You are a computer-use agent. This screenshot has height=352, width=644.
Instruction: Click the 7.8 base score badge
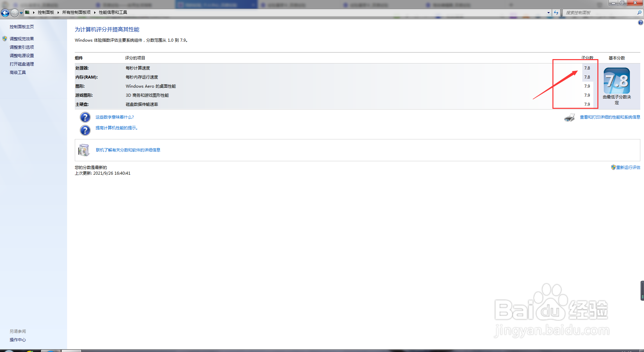(x=617, y=81)
